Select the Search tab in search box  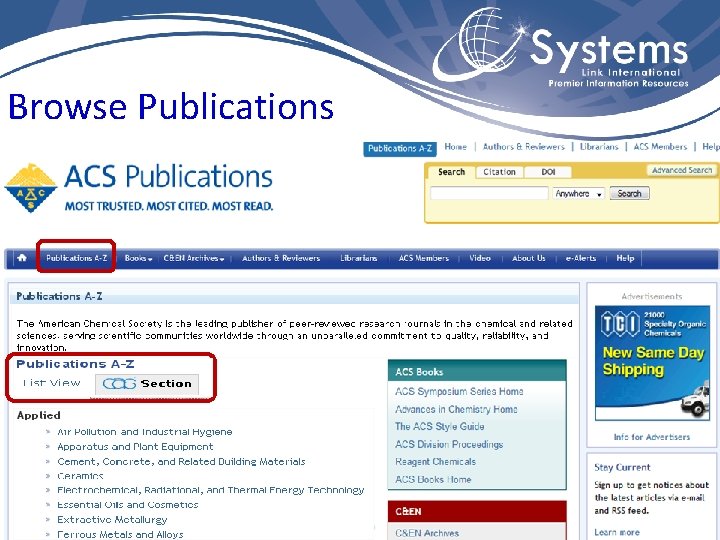[x=451, y=172]
